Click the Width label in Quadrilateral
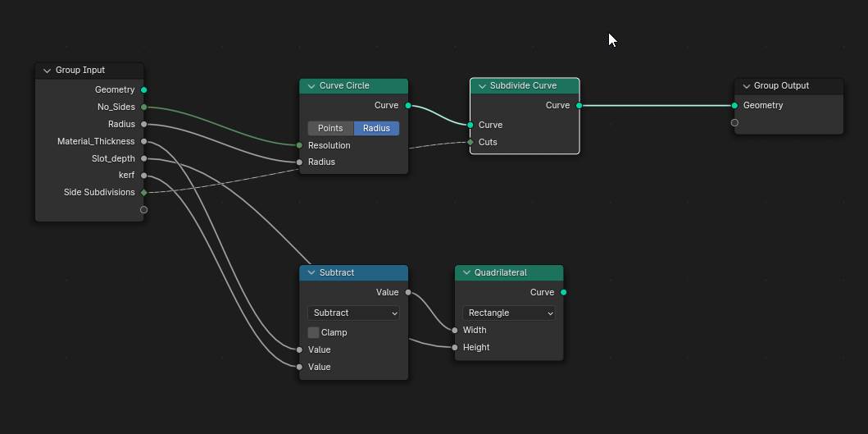 click(x=475, y=330)
